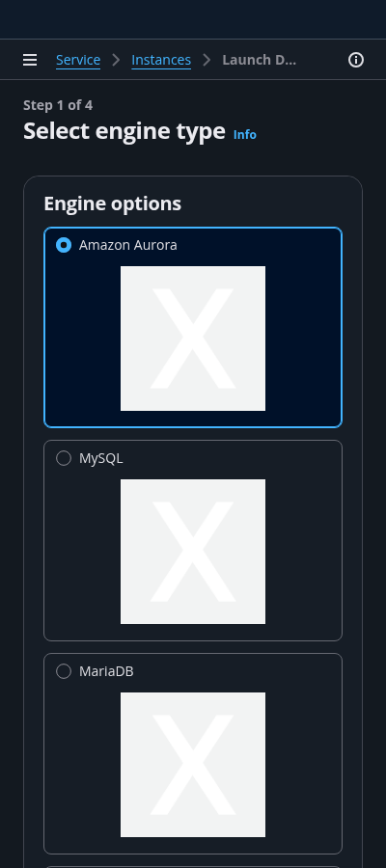This screenshot has height=868, width=386.
Task: Go to the Service breadcrumb link
Action: [78, 60]
